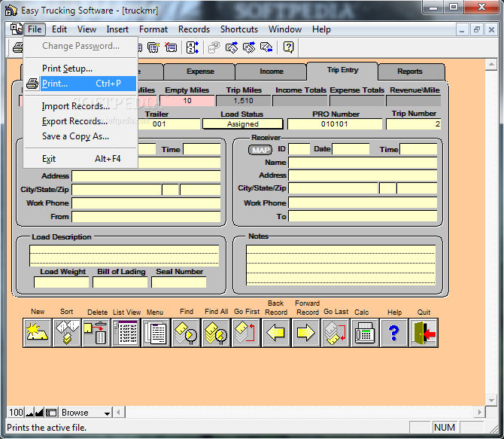504x439 pixels.
Task: Click the Trailer field showing 001
Action: pyautogui.click(x=169, y=124)
